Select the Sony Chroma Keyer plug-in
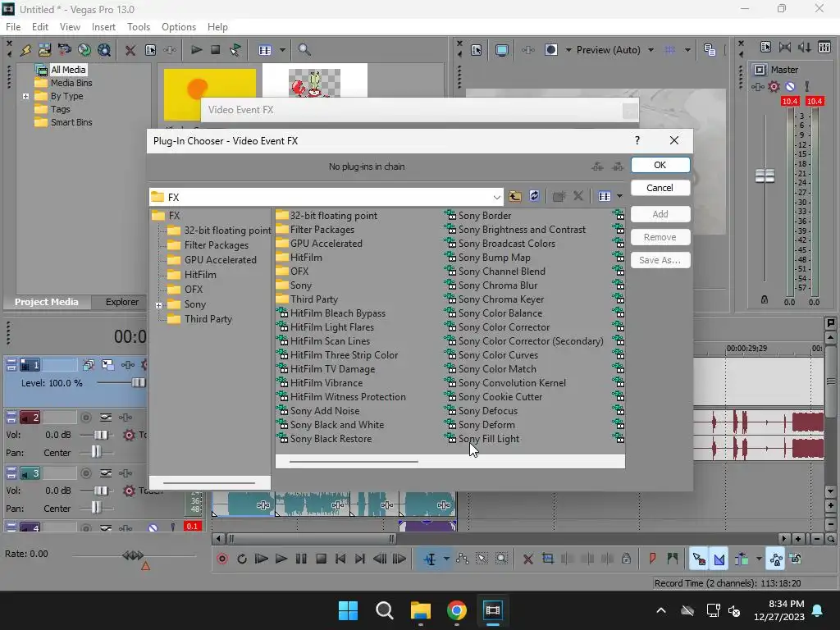The height and width of the screenshot is (630, 840). pyautogui.click(x=501, y=299)
